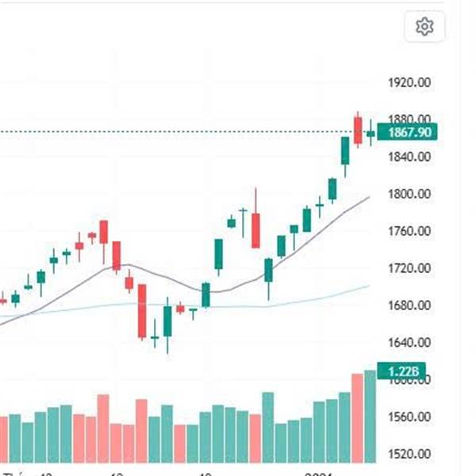This screenshot has height=476, width=476.
Task: Select the rightmost small green candlestick
Action: point(370,133)
